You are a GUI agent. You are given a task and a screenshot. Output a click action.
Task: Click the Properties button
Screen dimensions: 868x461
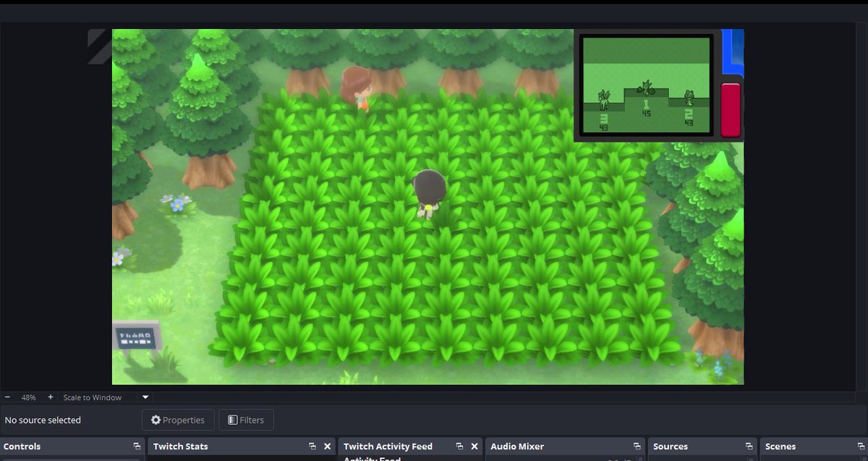(178, 420)
